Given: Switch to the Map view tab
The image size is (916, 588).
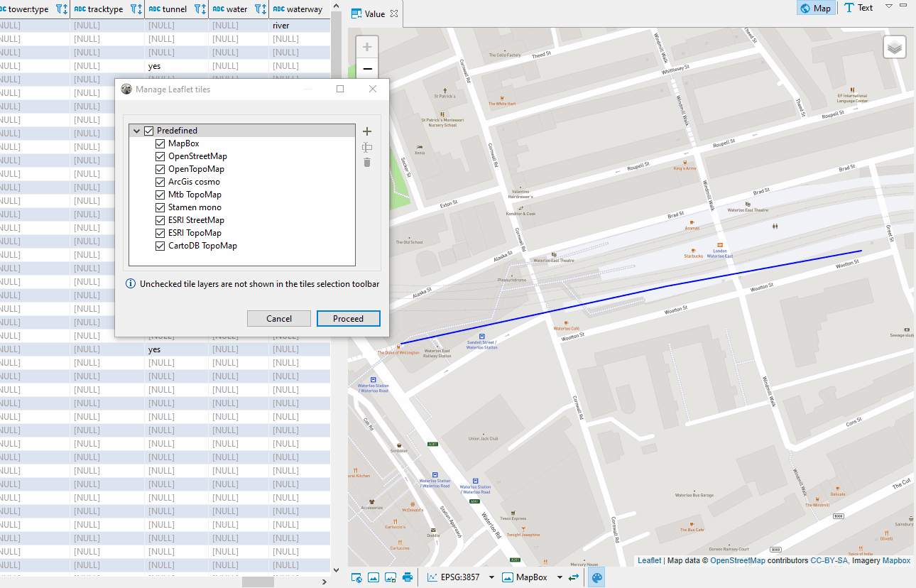Looking at the screenshot, I should click(x=815, y=8).
